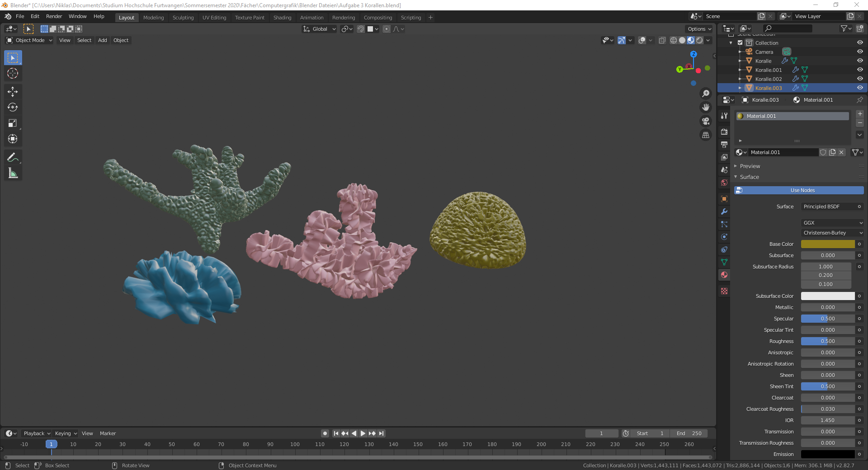Toggle camera view in the viewport
Screen dimensions: 868x470
click(705, 121)
